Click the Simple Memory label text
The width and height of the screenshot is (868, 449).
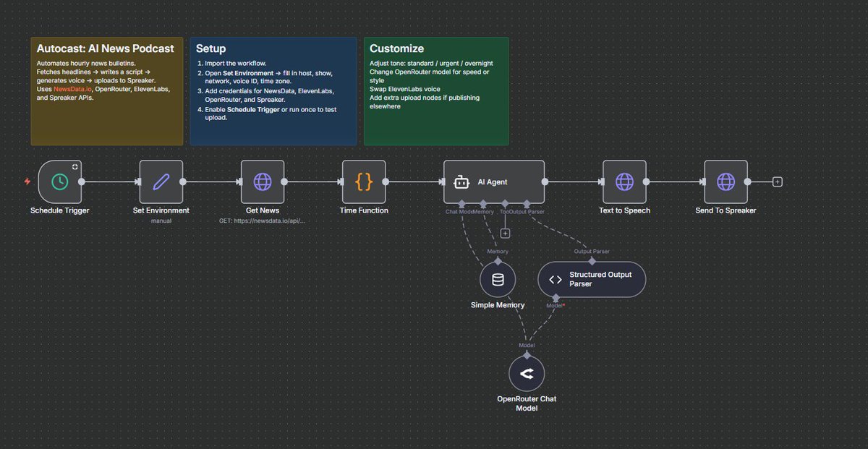coord(498,305)
